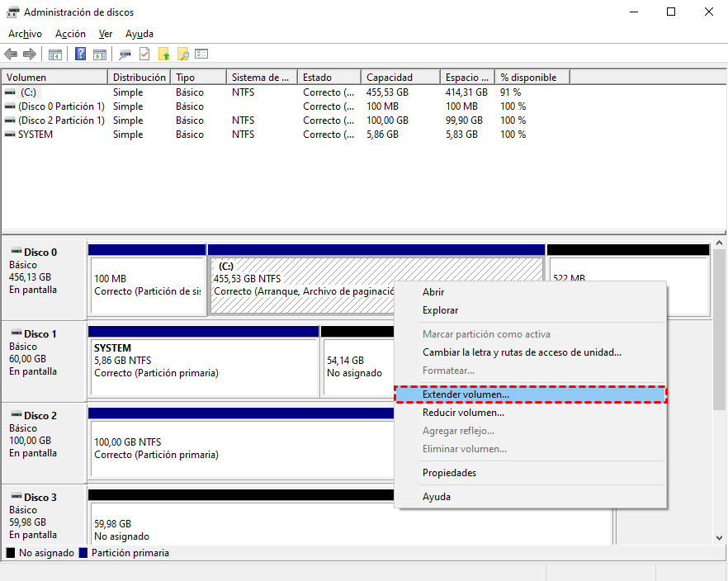
Task: Click the show/hide action pane icon
Action: click(100, 54)
